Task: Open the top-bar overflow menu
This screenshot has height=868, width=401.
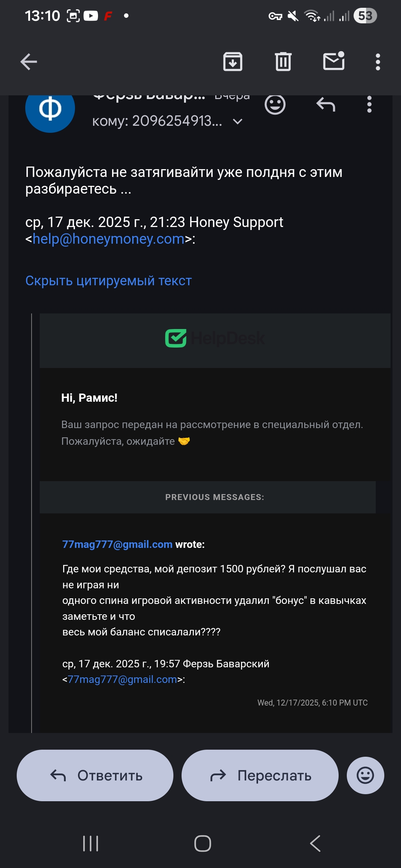Action: 378,62
